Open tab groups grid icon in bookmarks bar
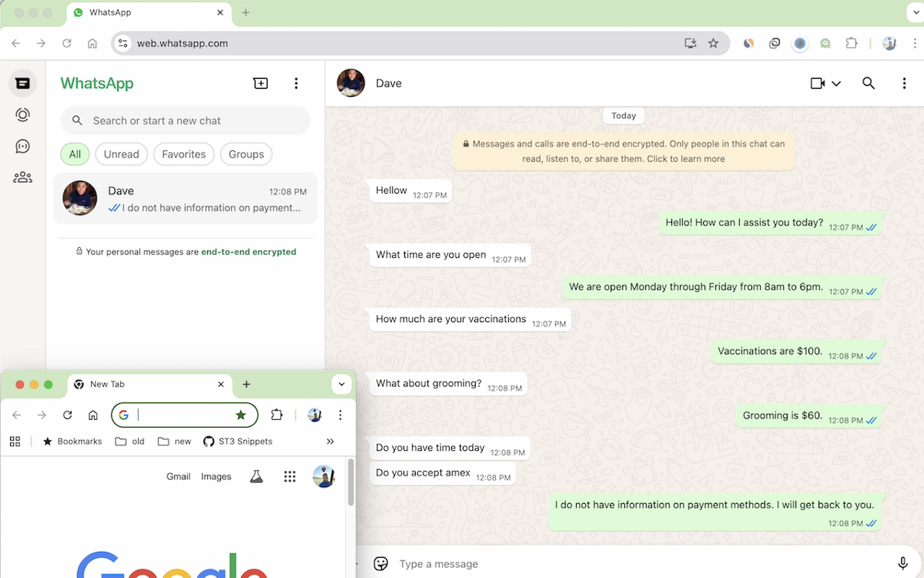Image resolution: width=924 pixels, height=578 pixels. point(15,441)
